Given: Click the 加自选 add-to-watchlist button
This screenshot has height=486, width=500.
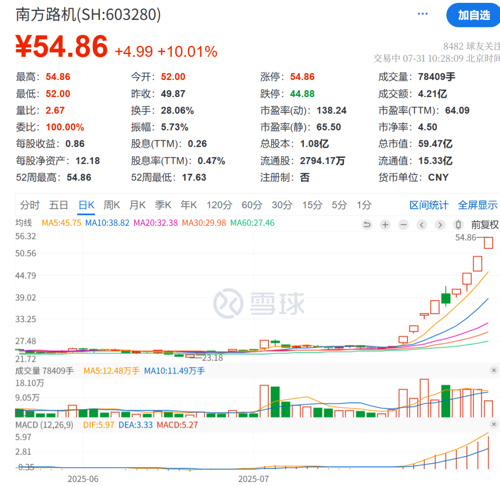Looking at the screenshot, I should click(x=473, y=15).
